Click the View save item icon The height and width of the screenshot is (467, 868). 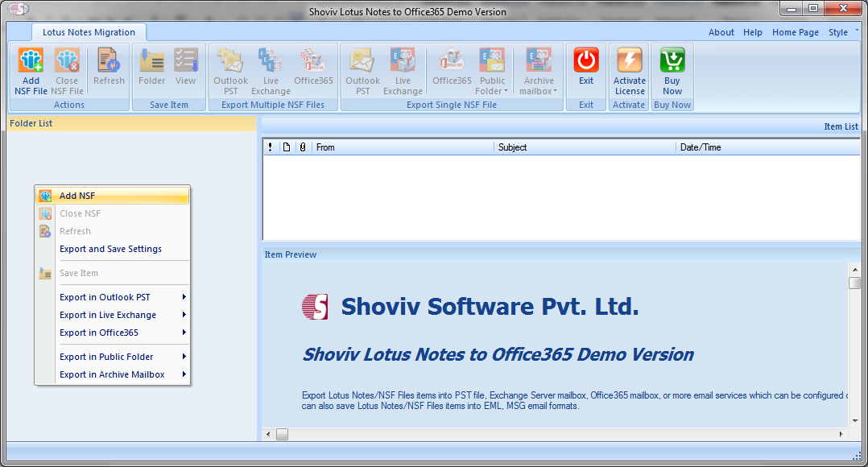(x=185, y=66)
